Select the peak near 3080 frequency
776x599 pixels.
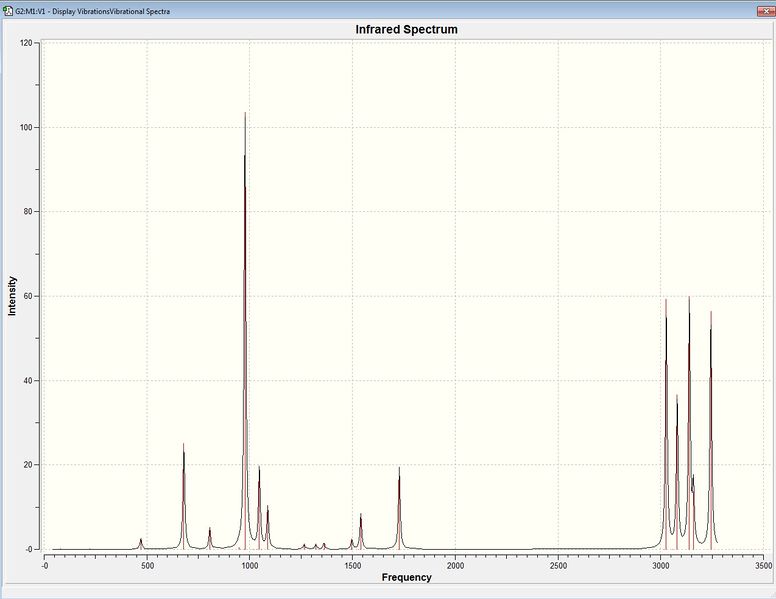(x=677, y=472)
